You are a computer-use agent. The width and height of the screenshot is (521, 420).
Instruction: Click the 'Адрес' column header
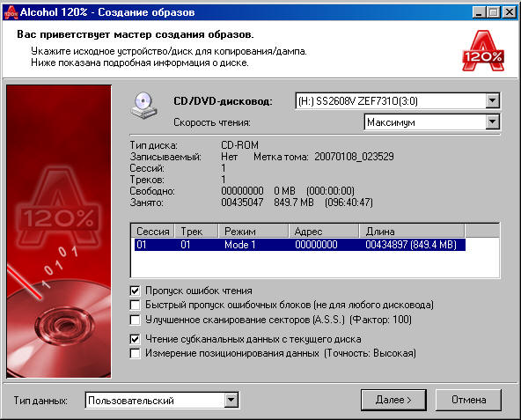coord(324,231)
